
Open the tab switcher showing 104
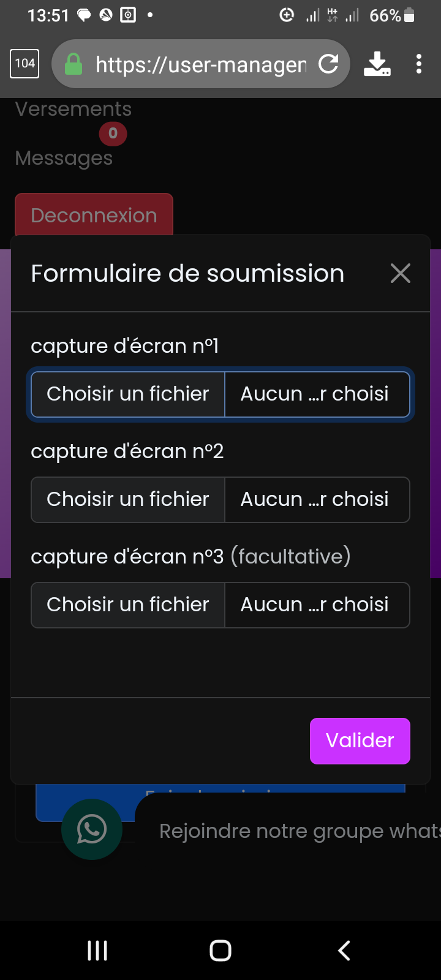coord(24,64)
